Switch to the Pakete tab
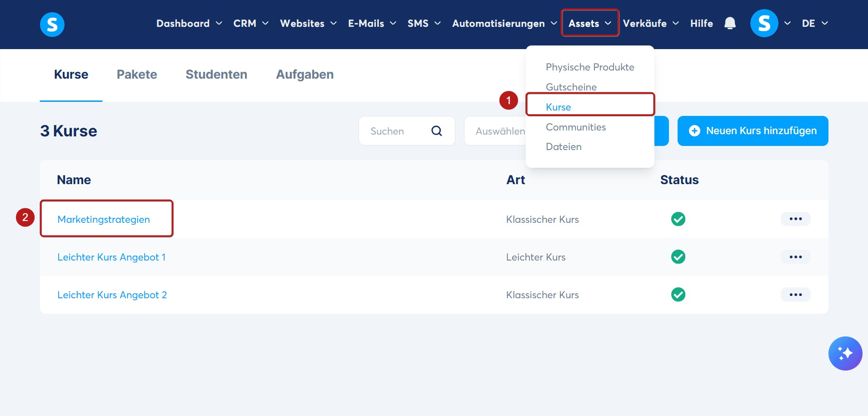868x416 pixels. click(137, 75)
